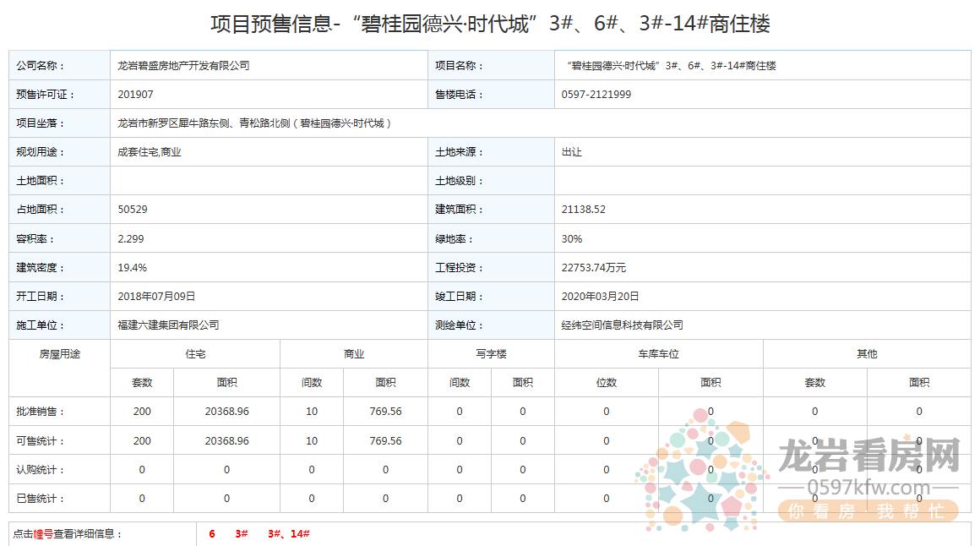Image resolution: width=980 pixels, height=546 pixels.
Task: Select permit number 201907
Action: coord(136,95)
